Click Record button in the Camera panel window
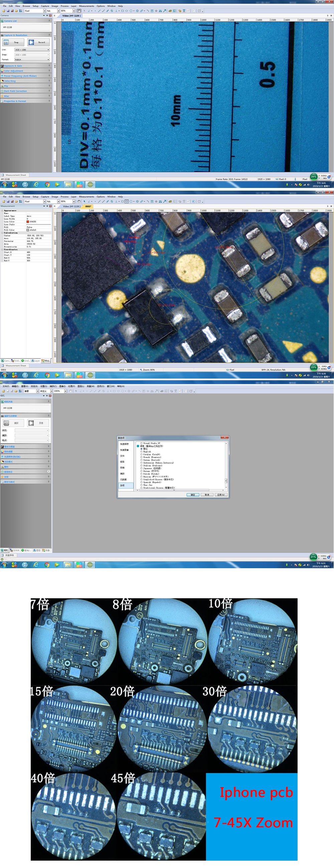The width and height of the screenshot is (334, 868). click(x=38, y=42)
